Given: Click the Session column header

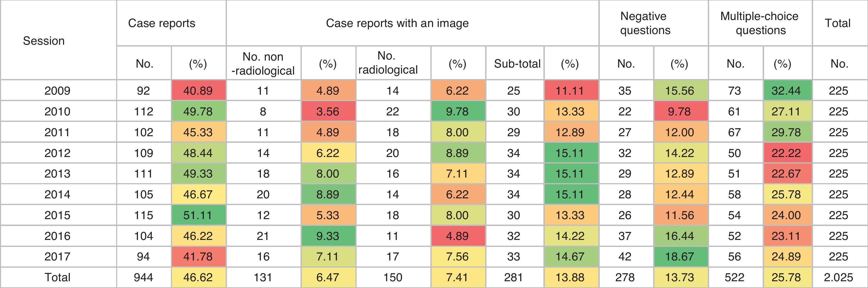Looking at the screenshot, I should pos(44,41).
